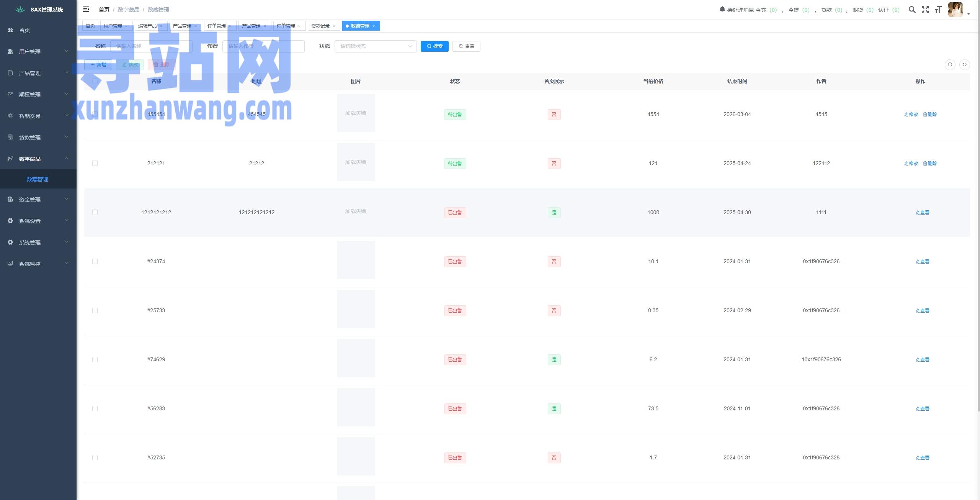Click 修改 link in row 212121

tap(911, 163)
